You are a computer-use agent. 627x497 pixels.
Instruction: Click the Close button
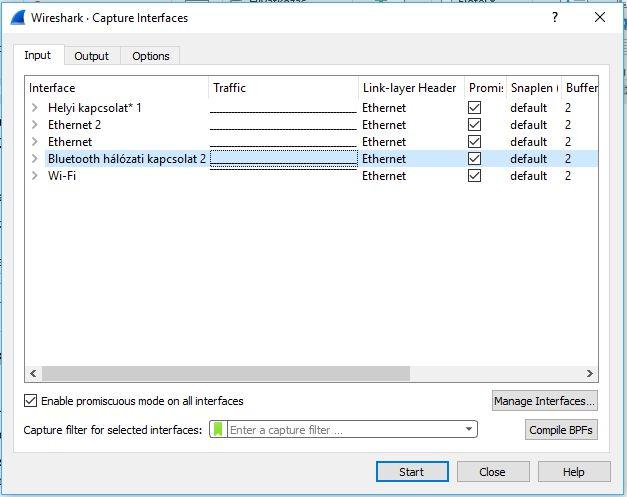tap(493, 472)
